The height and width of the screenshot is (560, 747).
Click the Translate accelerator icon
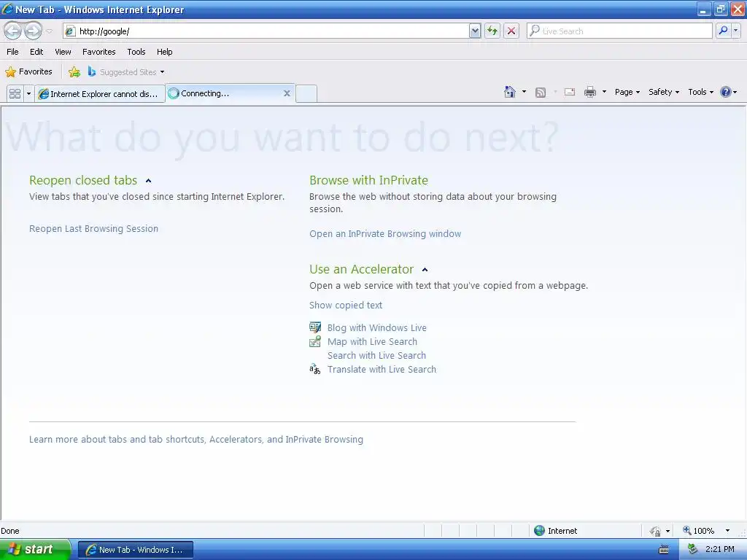pos(315,369)
